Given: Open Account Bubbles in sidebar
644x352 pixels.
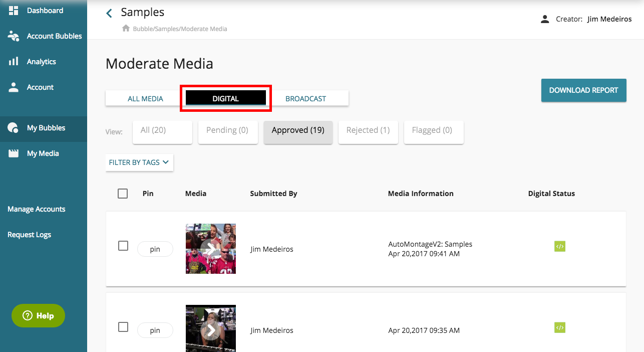Looking at the screenshot, I should click(x=54, y=36).
